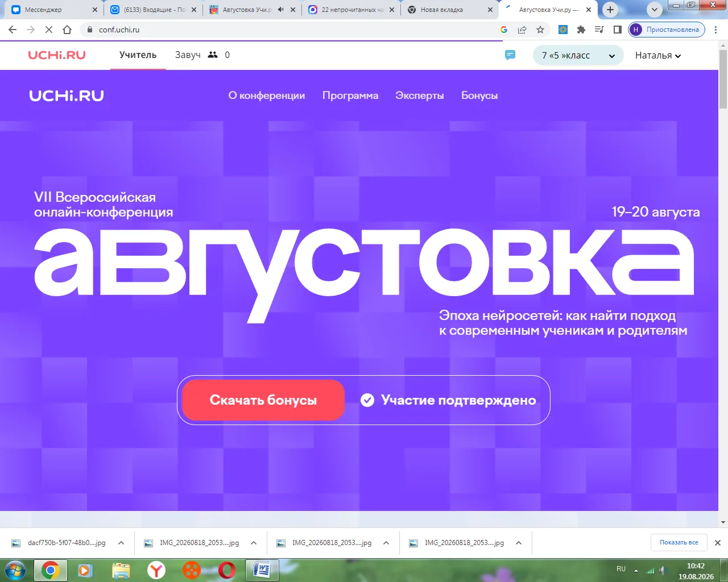Open the О конференции menu item
The height and width of the screenshot is (582, 728).
point(267,95)
